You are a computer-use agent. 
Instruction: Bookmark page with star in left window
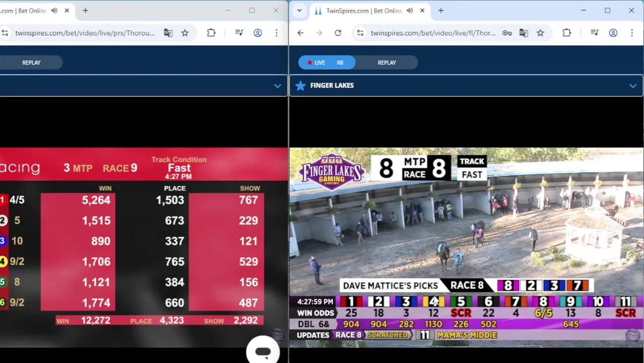[185, 33]
